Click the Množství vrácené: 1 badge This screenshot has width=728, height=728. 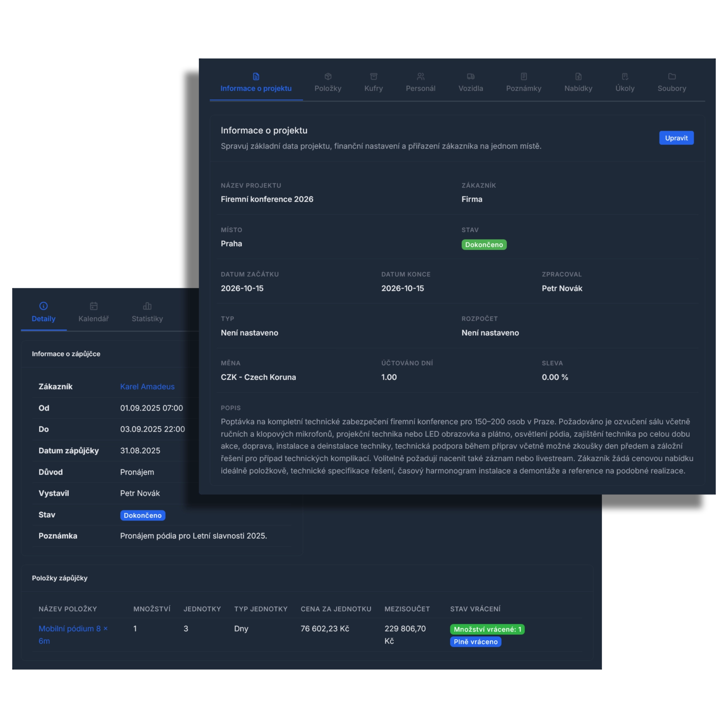pos(487,629)
